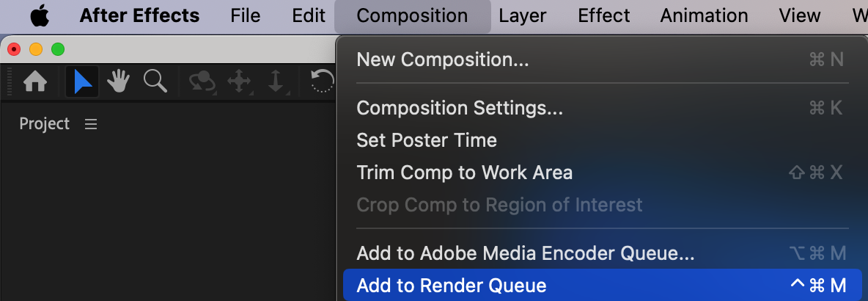Choose New Composition from the menu
868x301 pixels.
point(443,60)
